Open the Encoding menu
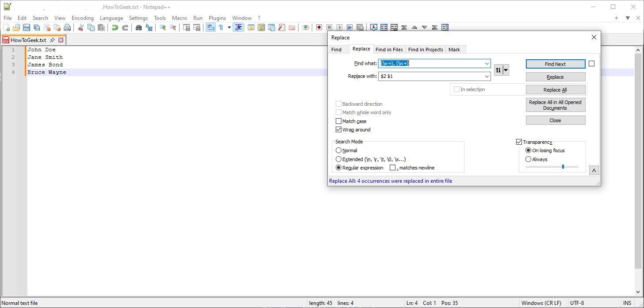644x308 pixels. [x=82, y=18]
